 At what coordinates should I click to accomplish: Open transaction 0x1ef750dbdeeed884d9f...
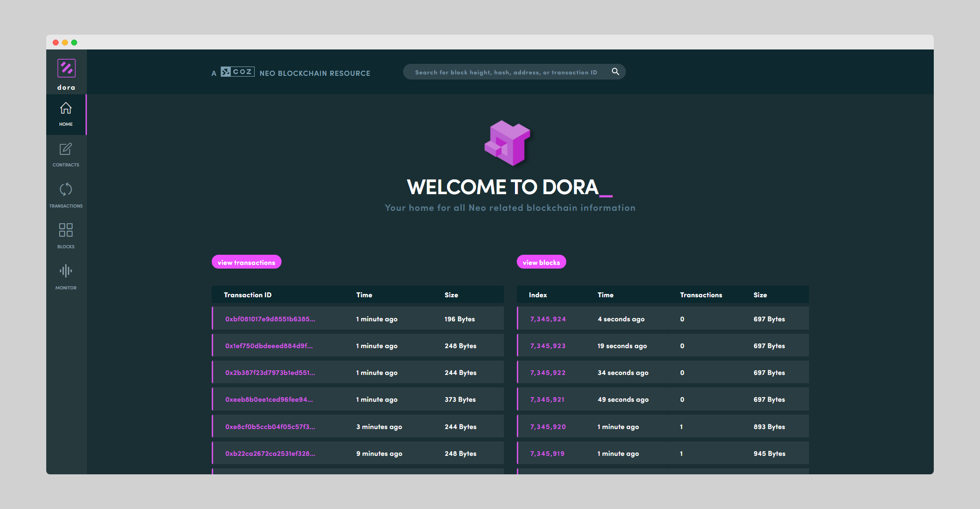(269, 346)
